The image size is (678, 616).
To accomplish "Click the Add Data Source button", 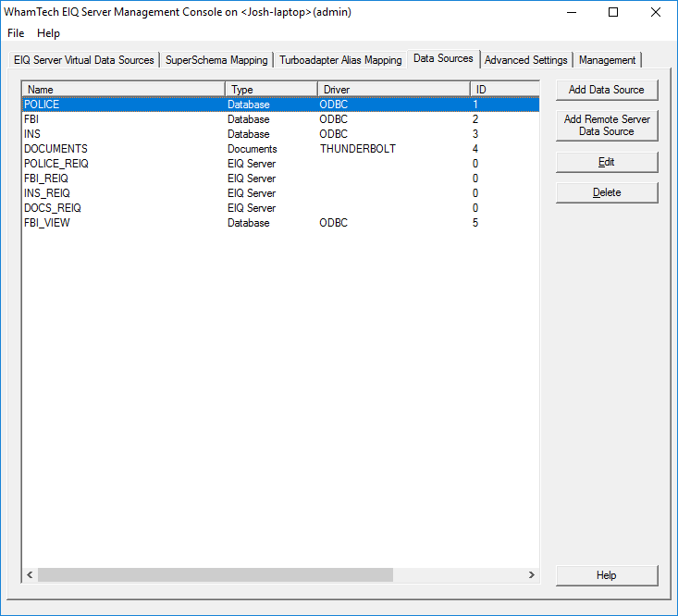I will [x=607, y=90].
